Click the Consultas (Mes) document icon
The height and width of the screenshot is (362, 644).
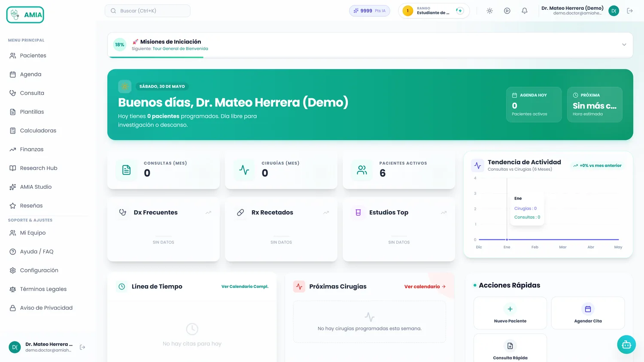coord(127,170)
